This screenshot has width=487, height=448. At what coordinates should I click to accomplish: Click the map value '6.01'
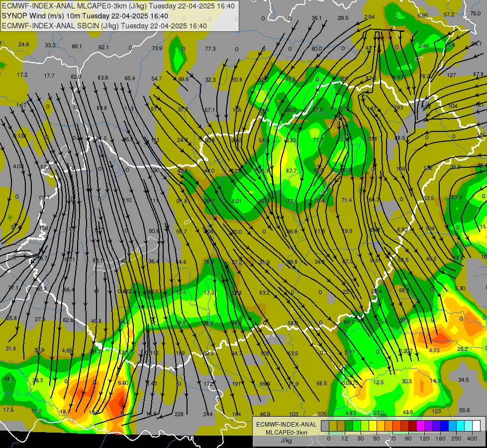(x=236, y=201)
